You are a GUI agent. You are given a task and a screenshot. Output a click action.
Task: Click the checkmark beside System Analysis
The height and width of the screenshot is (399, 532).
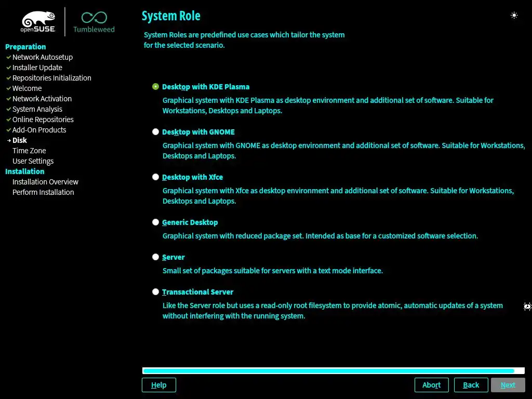pyautogui.click(x=8, y=109)
